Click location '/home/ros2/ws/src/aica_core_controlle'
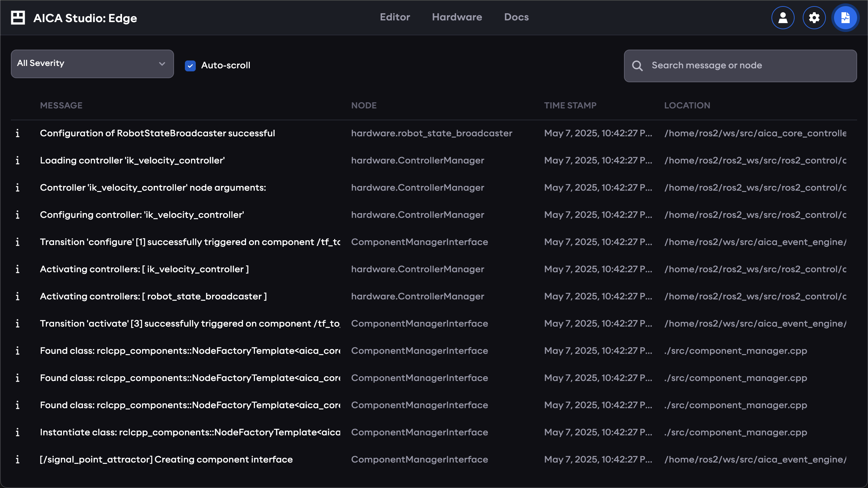The width and height of the screenshot is (868, 488). pos(755,133)
